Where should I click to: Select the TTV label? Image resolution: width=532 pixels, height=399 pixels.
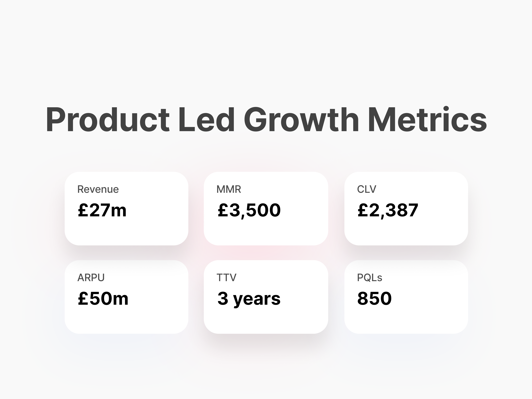[226, 278]
